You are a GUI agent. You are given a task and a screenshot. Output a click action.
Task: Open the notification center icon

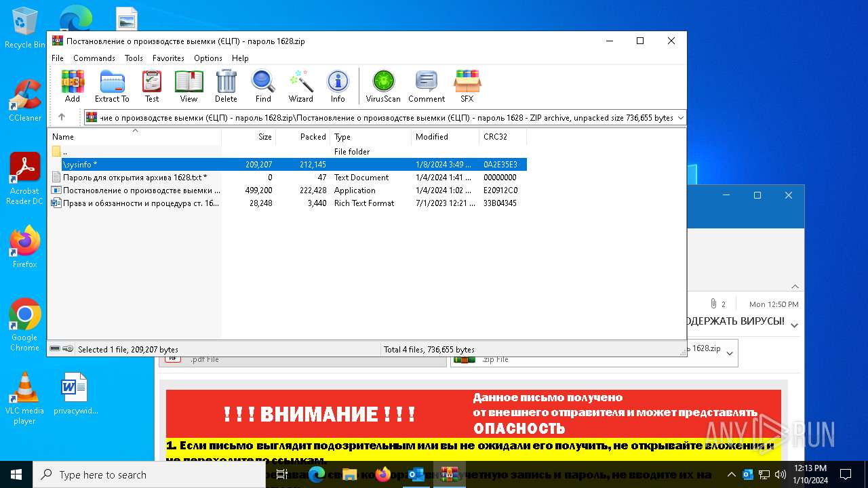(x=846, y=474)
